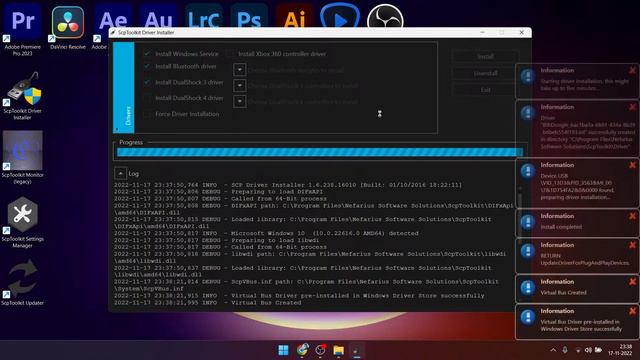The width and height of the screenshot is (640, 360).
Task: Dismiss the 'Starting driver installation' notification
Action: (632, 70)
